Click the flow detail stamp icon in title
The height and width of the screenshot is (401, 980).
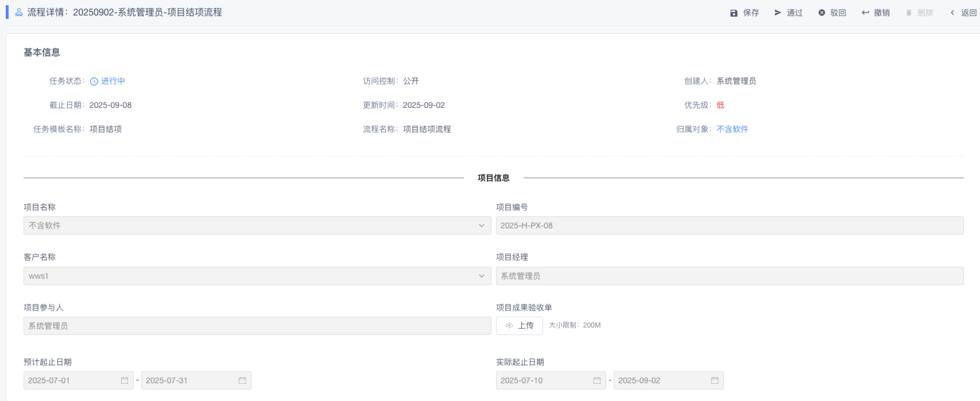pos(19,12)
